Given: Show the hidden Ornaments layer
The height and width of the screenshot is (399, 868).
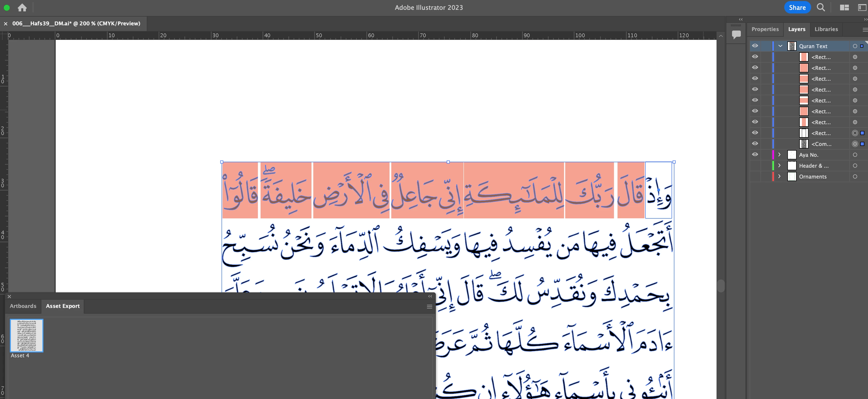Looking at the screenshot, I should [755, 176].
